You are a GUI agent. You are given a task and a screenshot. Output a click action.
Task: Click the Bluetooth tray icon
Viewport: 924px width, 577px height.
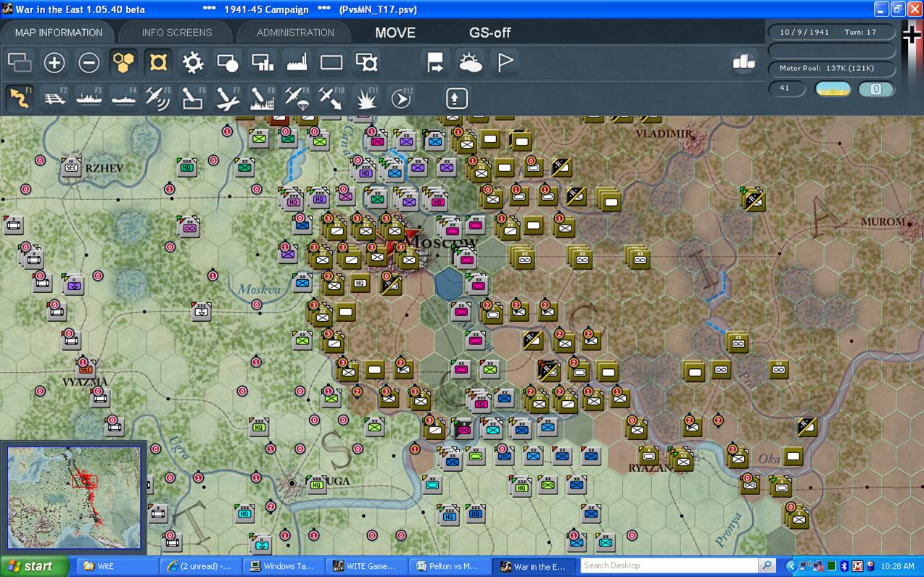click(844, 566)
